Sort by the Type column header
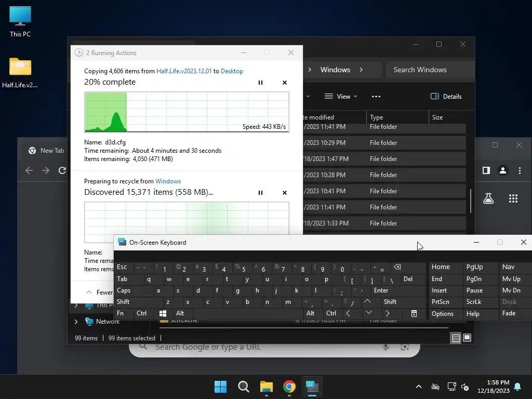The width and height of the screenshot is (532, 399). pos(397,117)
